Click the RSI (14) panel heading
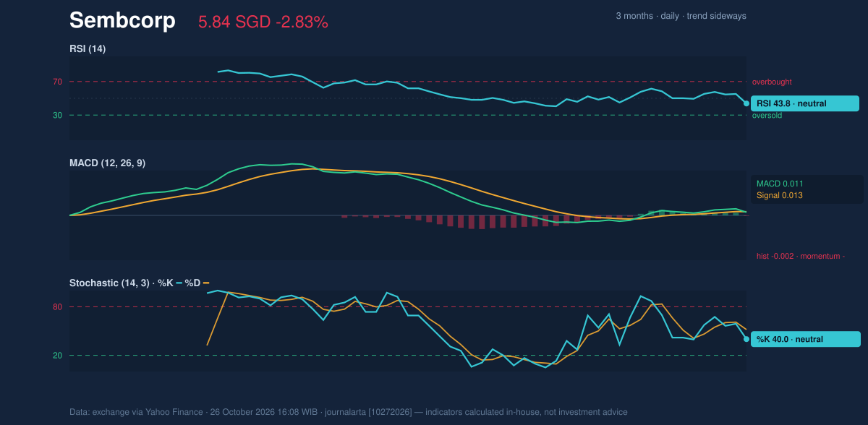The image size is (868, 425). tap(88, 48)
